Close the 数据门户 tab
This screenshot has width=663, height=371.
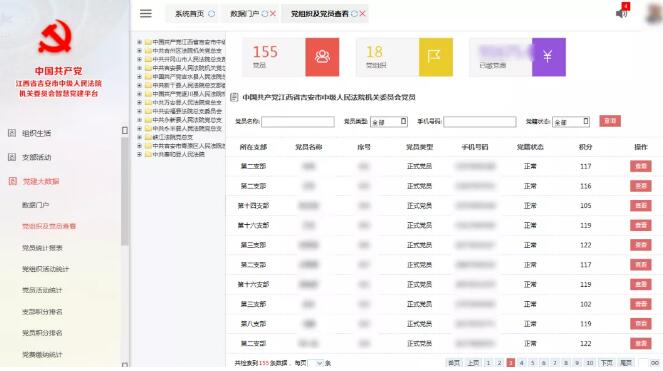(x=273, y=14)
